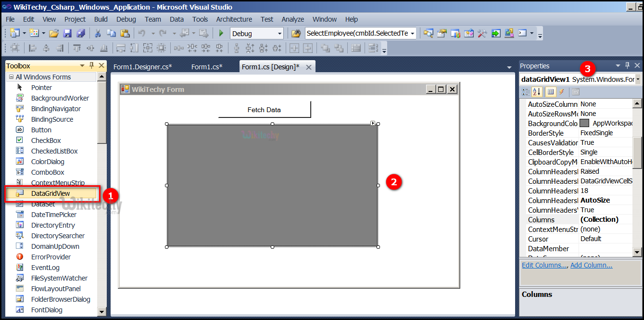The height and width of the screenshot is (320, 644).
Task: Select the Pointer tool in the Toolbox
Action: (x=41, y=87)
